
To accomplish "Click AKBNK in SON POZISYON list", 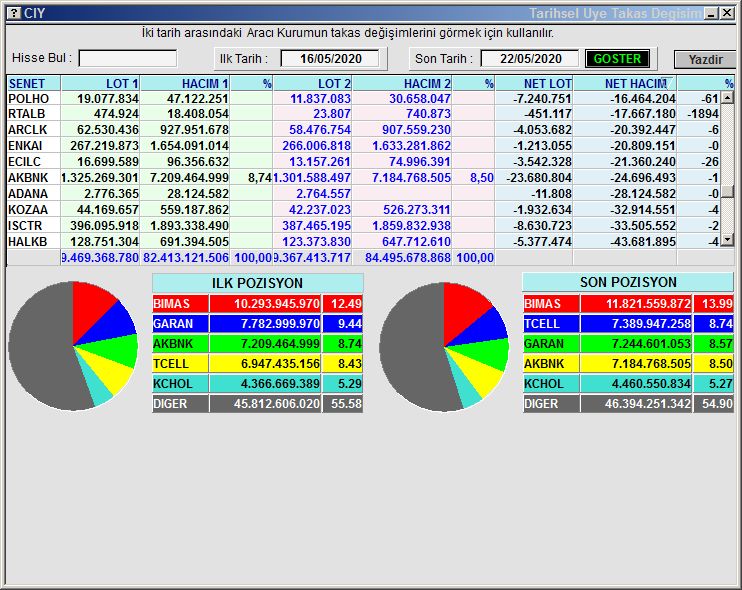I will coord(551,364).
